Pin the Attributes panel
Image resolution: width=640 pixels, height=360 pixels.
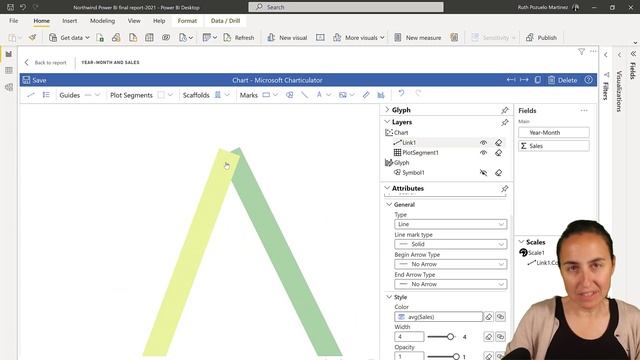tap(505, 188)
